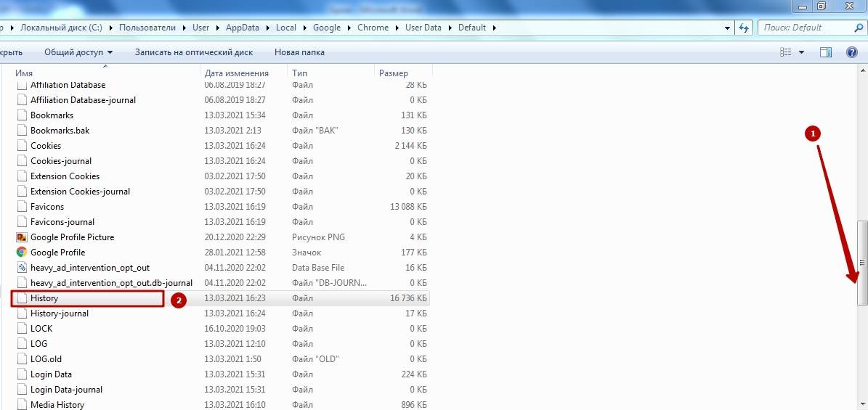
Task: Click the refresh icon beside address bar
Action: 743,28
